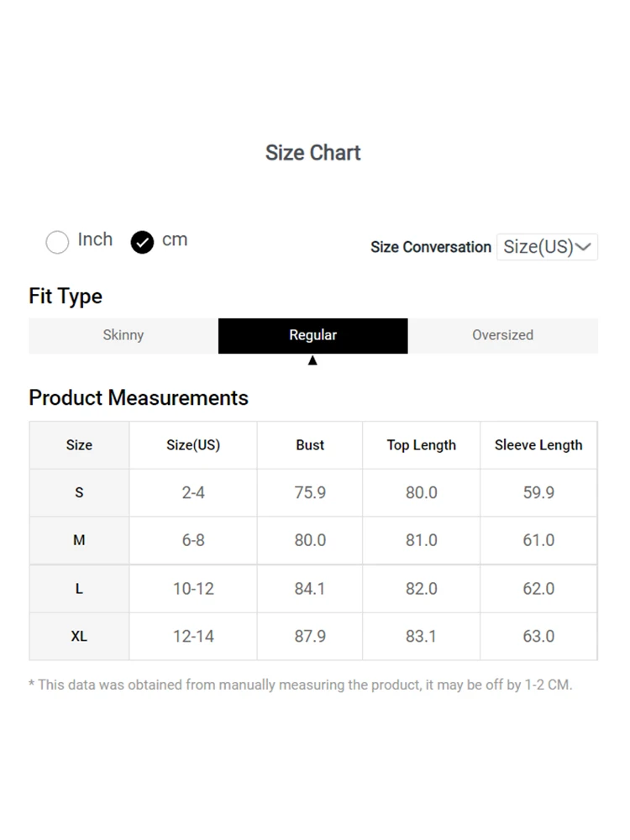Click the Bust column header

click(310, 445)
